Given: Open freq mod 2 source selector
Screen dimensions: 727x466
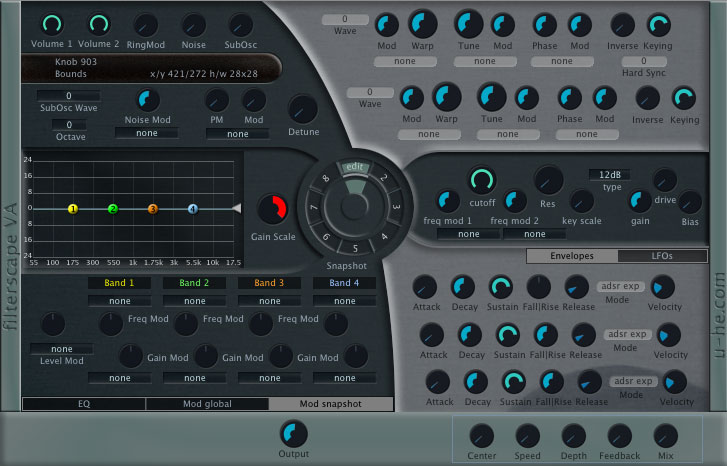Looking at the screenshot, I should [535, 234].
